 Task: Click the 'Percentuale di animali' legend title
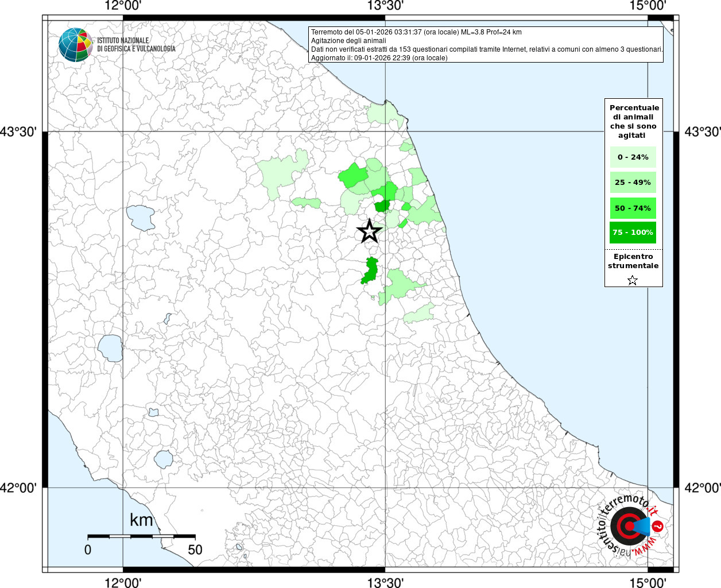pyautogui.click(x=634, y=121)
